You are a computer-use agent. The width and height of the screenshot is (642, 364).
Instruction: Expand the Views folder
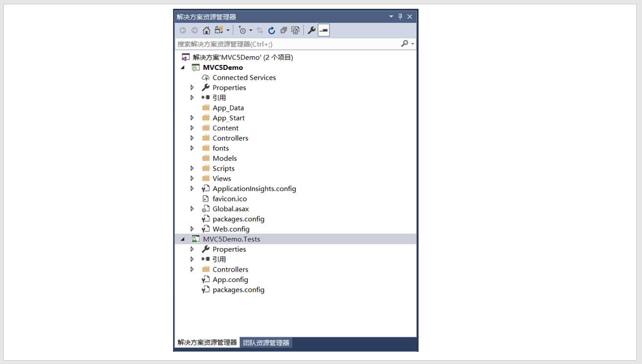192,178
